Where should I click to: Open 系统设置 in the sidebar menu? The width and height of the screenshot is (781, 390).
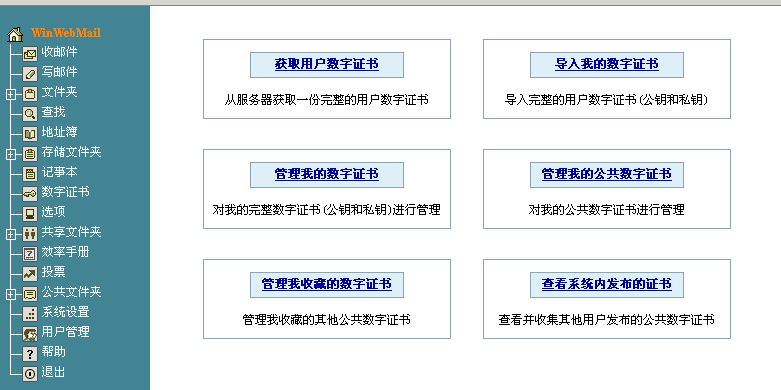point(65,312)
